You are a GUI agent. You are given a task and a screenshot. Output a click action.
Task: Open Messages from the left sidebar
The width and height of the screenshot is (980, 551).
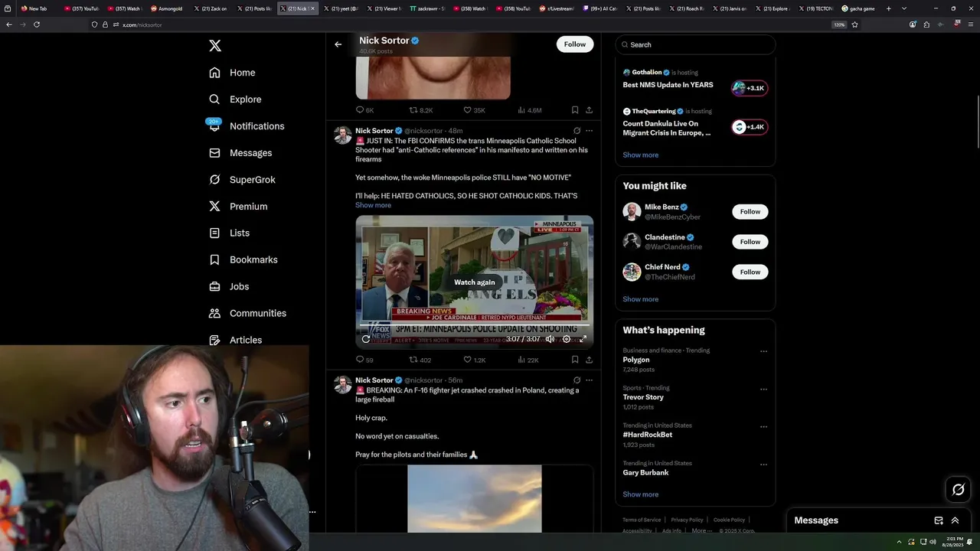click(x=240, y=153)
